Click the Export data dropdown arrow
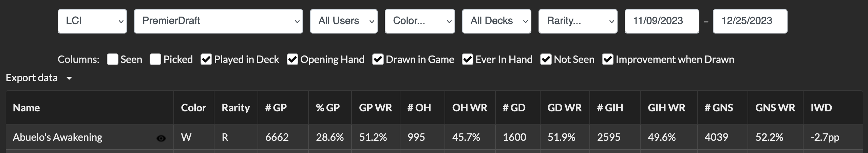Viewport: 868px width, 153px height. click(x=69, y=78)
